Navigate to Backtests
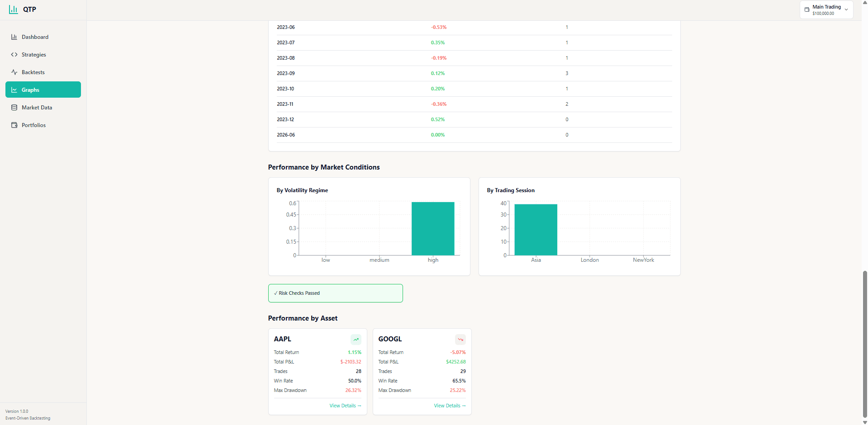Viewport: 868px width, 425px height. click(x=43, y=72)
